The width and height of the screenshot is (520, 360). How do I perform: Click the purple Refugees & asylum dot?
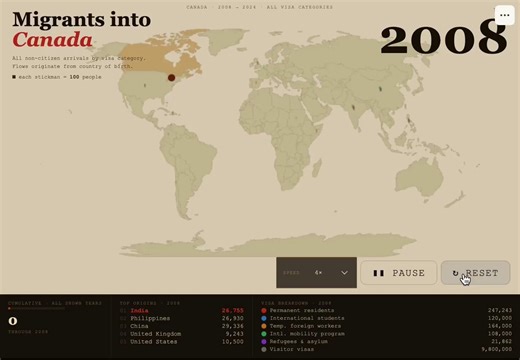(x=264, y=342)
